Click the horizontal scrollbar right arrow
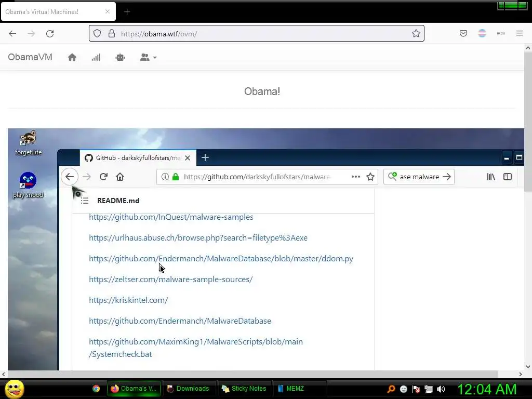The width and height of the screenshot is (532, 399). [x=521, y=374]
